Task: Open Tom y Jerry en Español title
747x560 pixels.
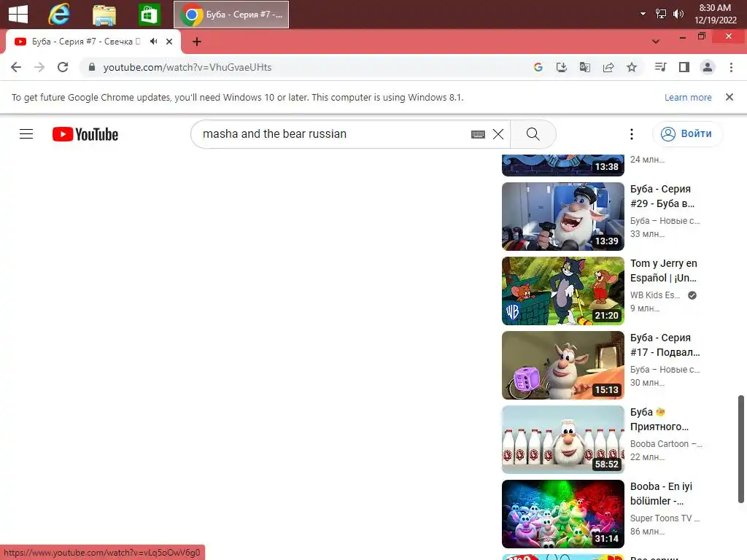Action: pyautogui.click(x=664, y=271)
